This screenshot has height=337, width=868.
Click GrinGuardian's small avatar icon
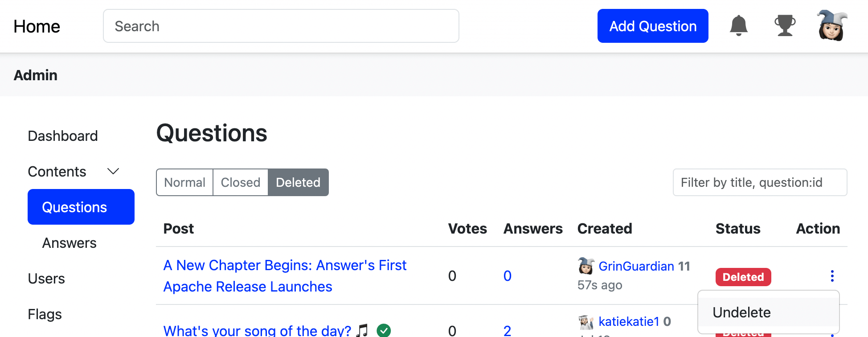tap(585, 266)
